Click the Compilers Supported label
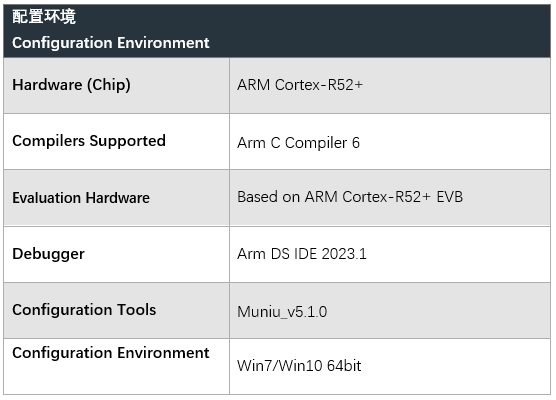This screenshot has width=556, height=400. [x=89, y=141]
